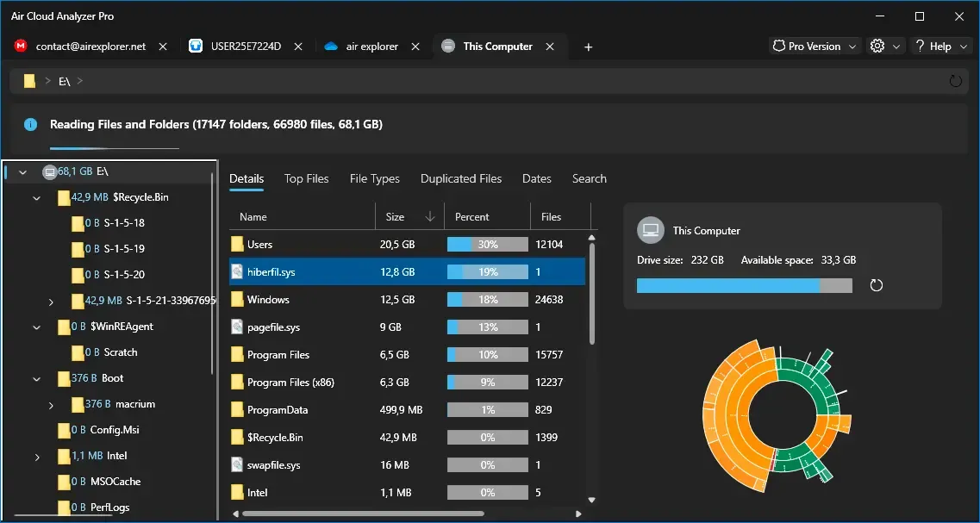Select S-1-5-19 folder in tree

click(108, 249)
